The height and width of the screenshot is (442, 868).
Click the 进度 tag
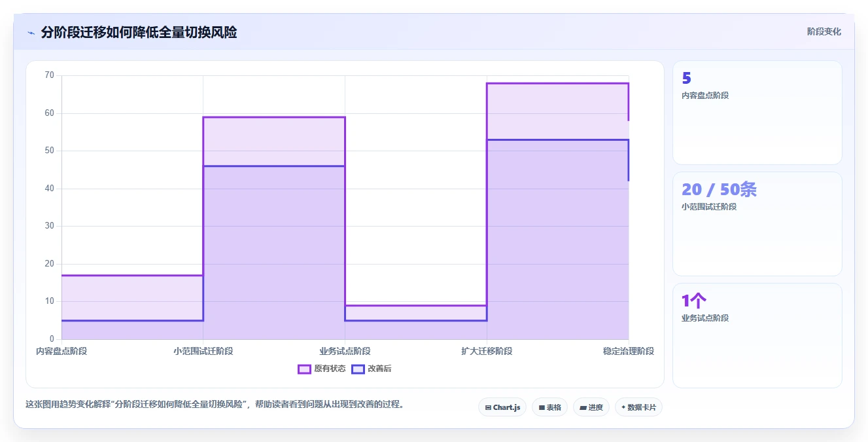pyautogui.click(x=591, y=407)
